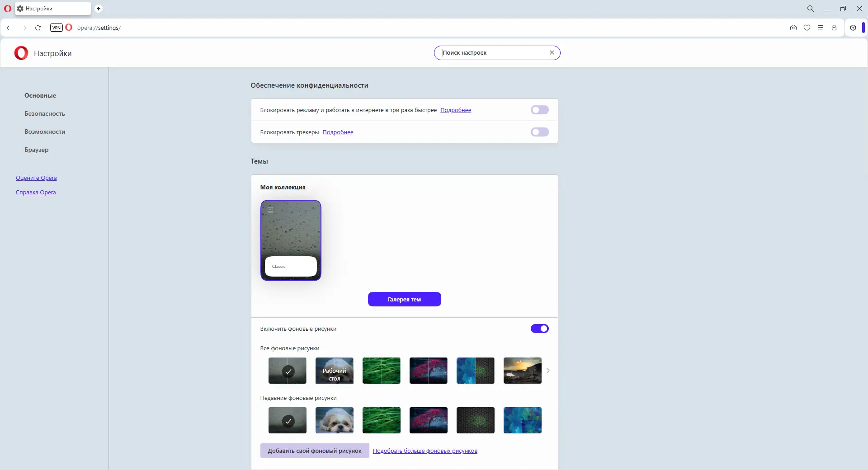Open the Браузер settings section

click(36, 150)
